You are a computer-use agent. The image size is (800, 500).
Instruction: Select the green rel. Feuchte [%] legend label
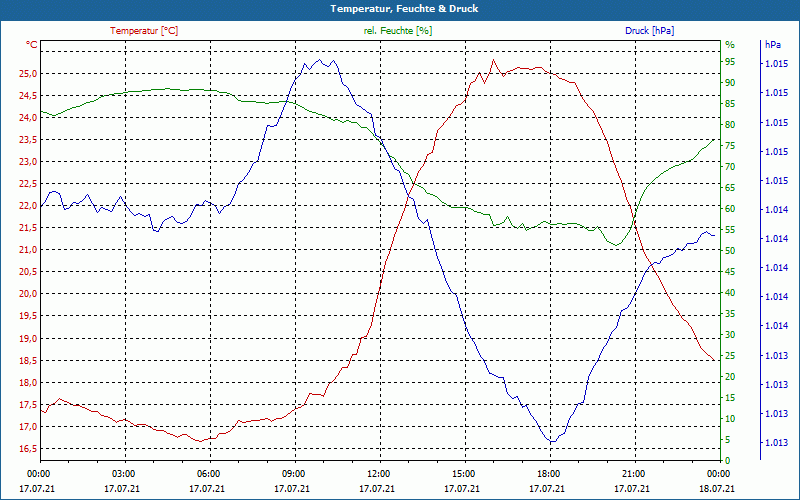[398, 31]
